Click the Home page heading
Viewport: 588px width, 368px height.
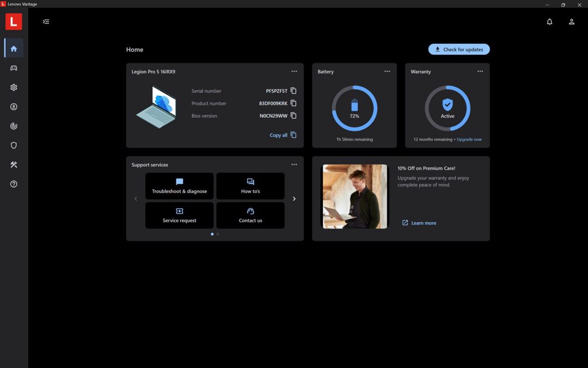coord(134,50)
